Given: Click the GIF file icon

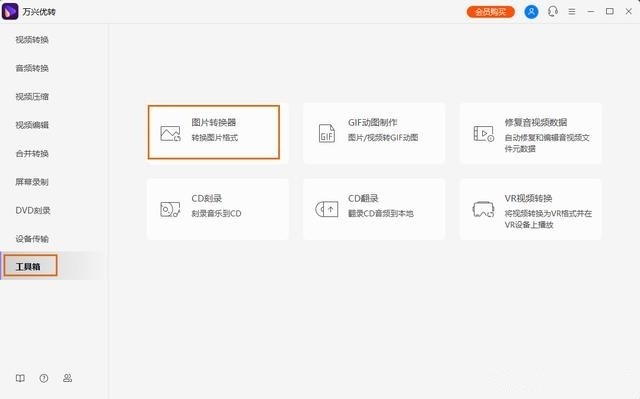Looking at the screenshot, I should coord(327,133).
